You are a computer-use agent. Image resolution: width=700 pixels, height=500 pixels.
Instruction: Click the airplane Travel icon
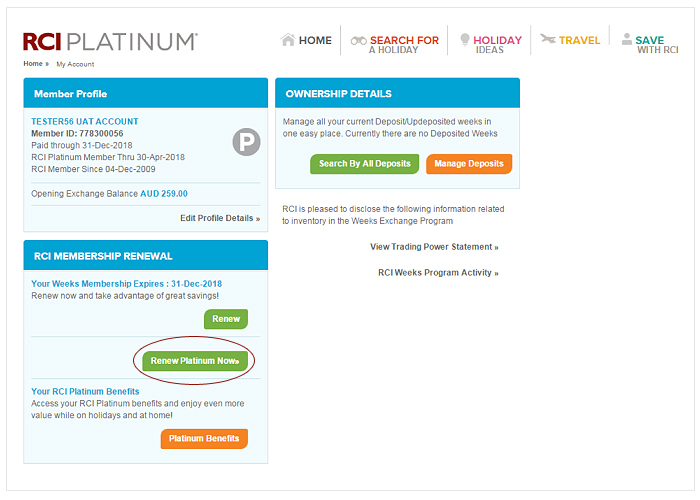click(x=548, y=39)
